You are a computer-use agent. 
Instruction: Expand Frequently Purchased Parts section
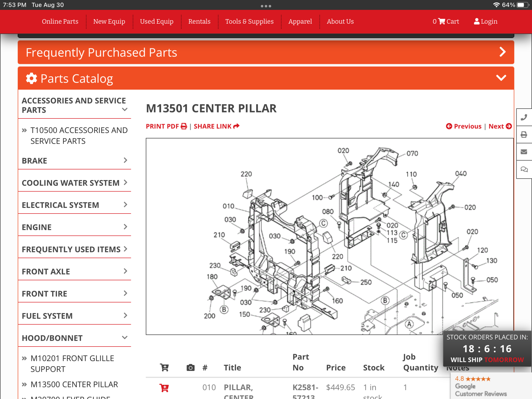tap(266, 52)
